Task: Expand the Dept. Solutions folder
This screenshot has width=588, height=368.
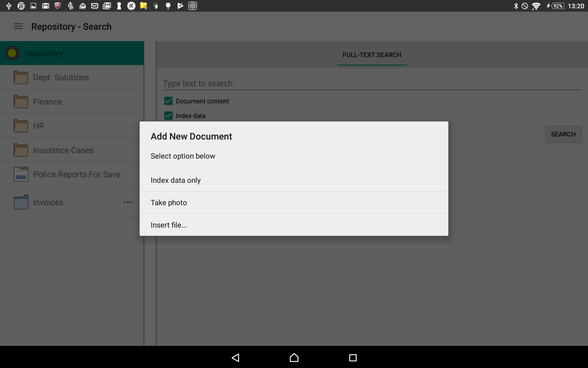Action: 60,77
